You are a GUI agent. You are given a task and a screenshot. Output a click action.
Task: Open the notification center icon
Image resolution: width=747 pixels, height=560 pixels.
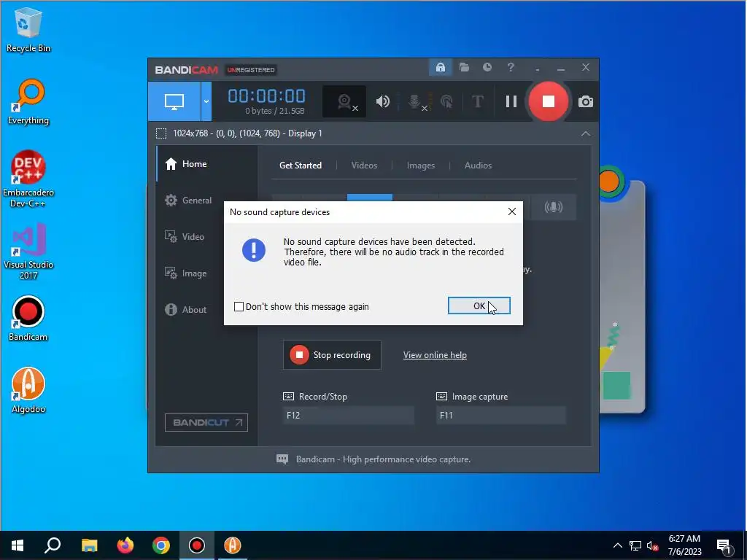[724, 545]
